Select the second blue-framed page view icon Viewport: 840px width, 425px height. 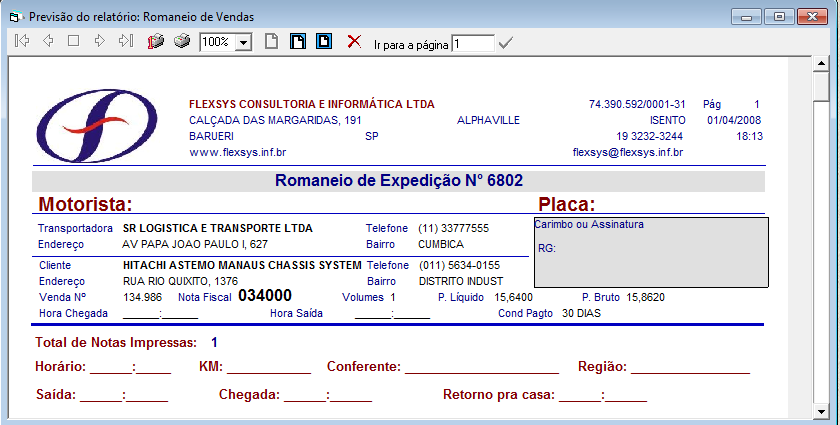tap(324, 41)
